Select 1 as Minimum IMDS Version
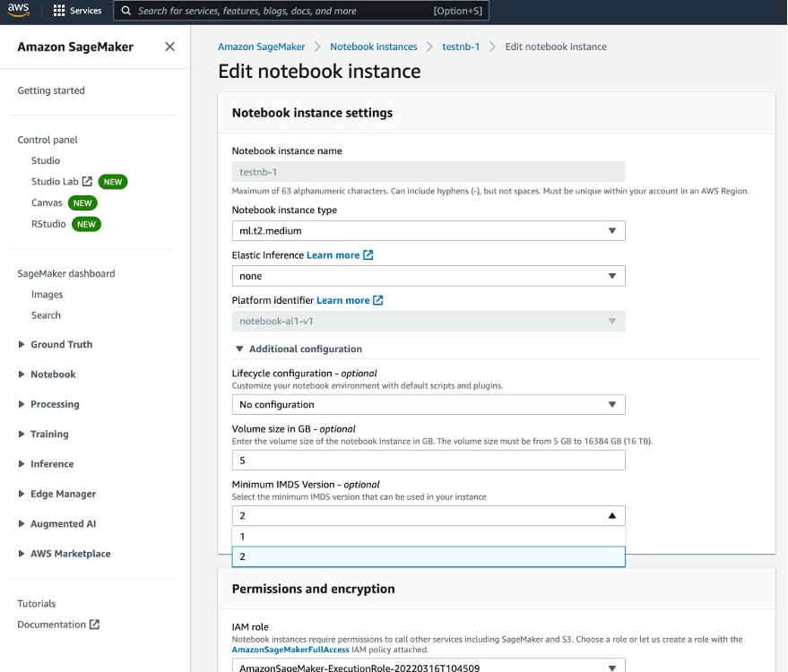Viewport: 788px width, 672px height. coord(428,535)
